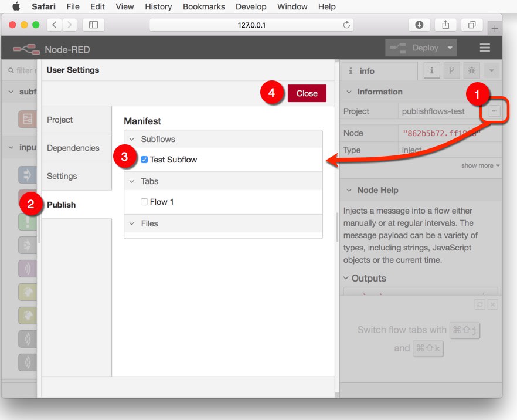Viewport: 517px width, 420px height.
Task: Click the Close button in User Settings
Action: click(307, 93)
